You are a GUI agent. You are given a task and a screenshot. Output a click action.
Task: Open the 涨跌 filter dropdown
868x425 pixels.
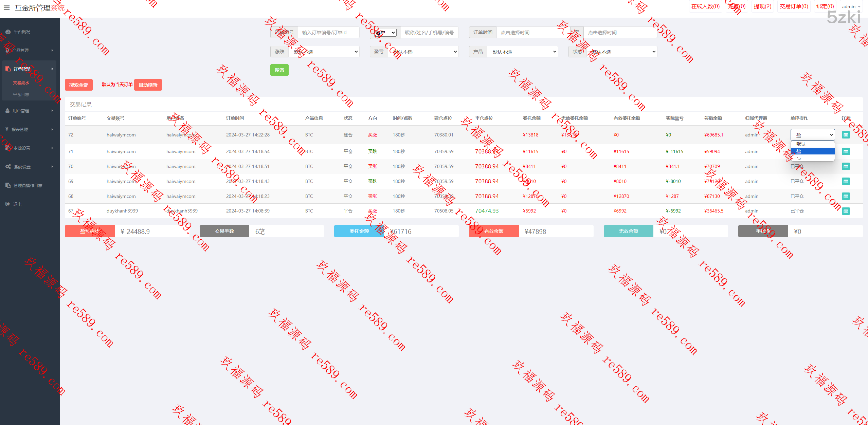point(324,52)
